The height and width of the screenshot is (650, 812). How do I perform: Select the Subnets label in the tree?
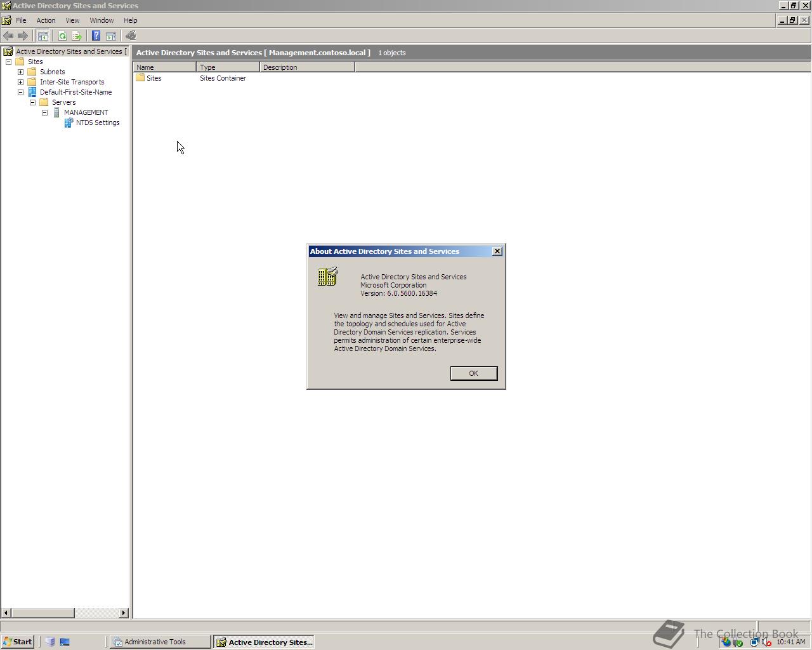click(x=52, y=72)
